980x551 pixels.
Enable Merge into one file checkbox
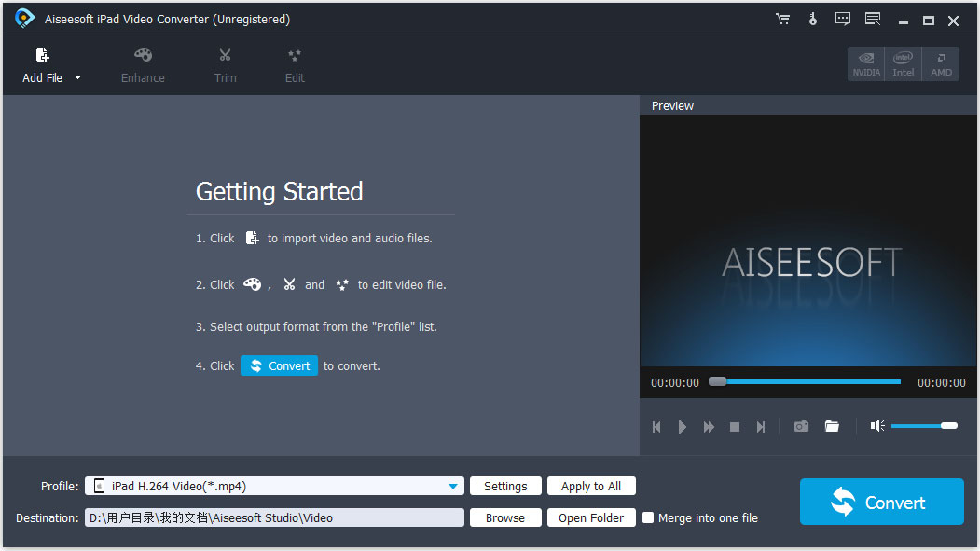point(648,517)
